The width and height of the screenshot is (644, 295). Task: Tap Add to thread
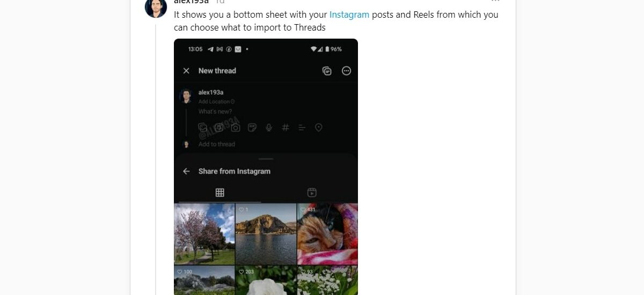pos(217,144)
